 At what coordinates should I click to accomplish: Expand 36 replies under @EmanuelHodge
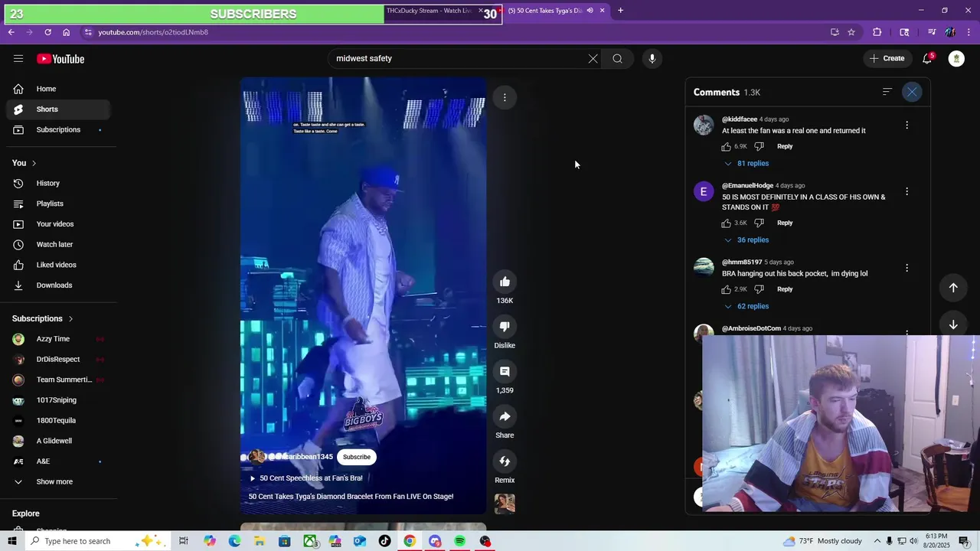pyautogui.click(x=746, y=240)
